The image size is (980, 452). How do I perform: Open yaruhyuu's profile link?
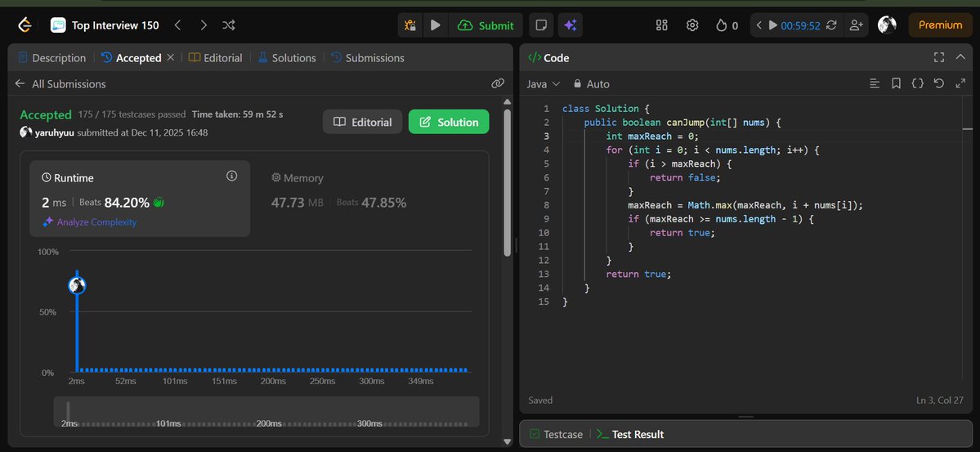(x=55, y=132)
